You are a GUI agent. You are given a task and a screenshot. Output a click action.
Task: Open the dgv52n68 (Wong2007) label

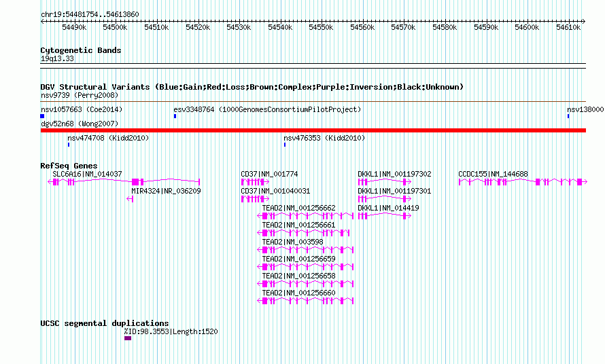pyautogui.click(x=80, y=124)
